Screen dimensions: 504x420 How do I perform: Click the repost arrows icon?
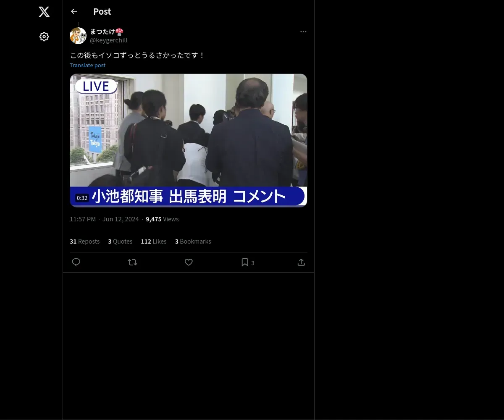(132, 262)
